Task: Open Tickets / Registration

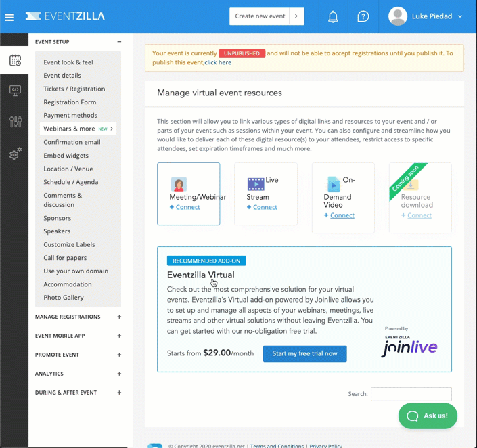Action: click(x=74, y=89)
